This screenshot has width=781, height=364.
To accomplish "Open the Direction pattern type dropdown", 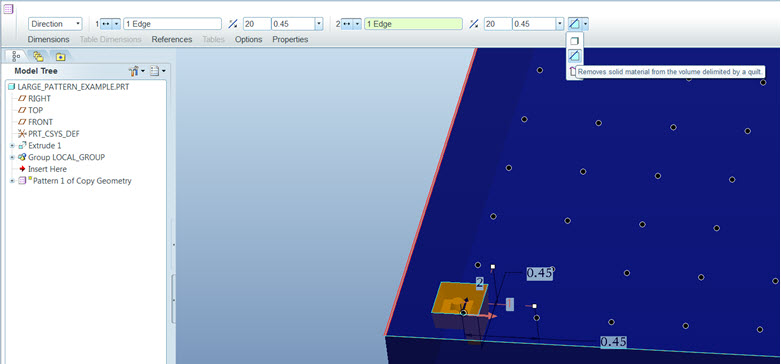I will 55,24.
